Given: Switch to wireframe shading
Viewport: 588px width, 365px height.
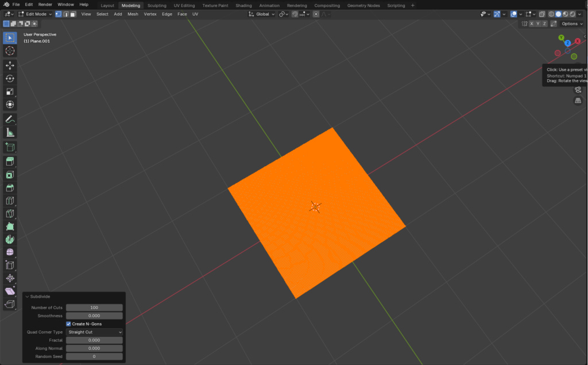Looking at the screenshot, I should (x=551, y=14).
